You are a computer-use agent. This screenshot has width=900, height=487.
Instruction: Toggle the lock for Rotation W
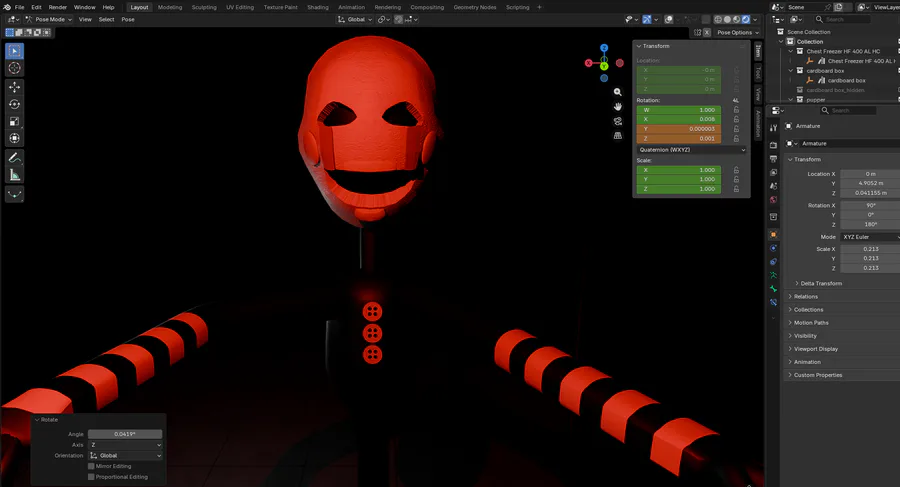coord(737,110)
